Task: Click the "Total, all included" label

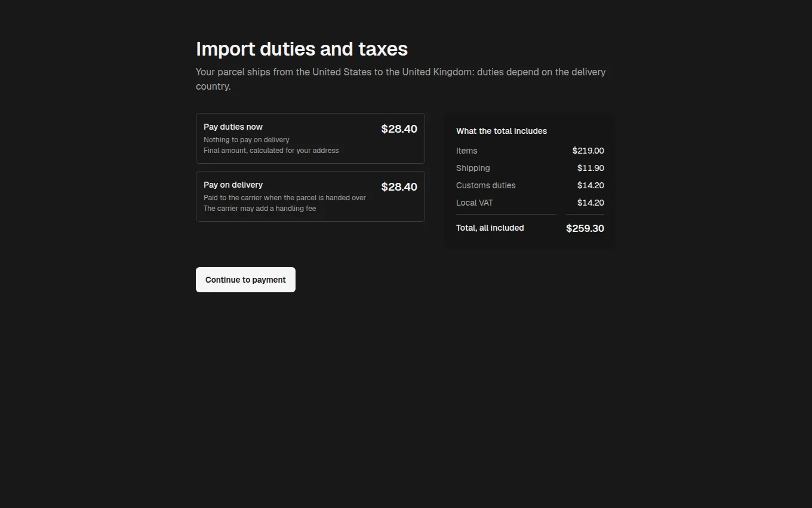Action: [490, 228]
